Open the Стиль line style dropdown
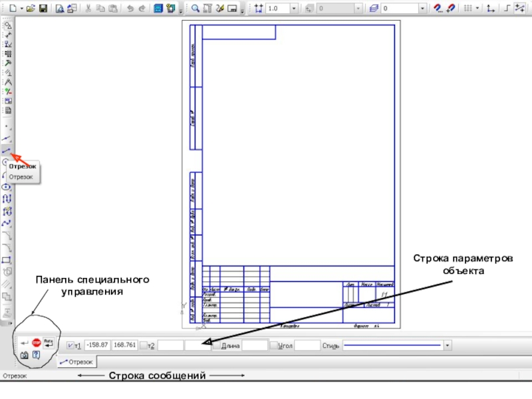The image size is (532, 399). [x=448, y=345]
